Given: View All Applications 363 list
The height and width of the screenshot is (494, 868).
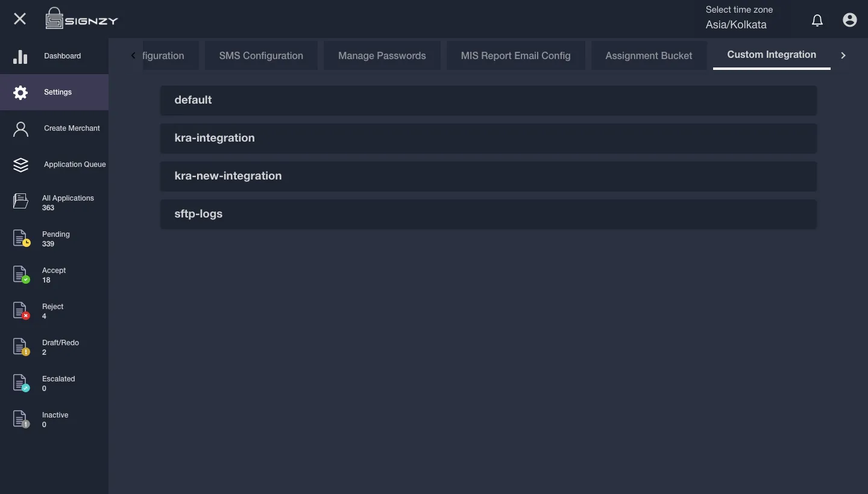Looking at the screenshot, I should (68, 203).
